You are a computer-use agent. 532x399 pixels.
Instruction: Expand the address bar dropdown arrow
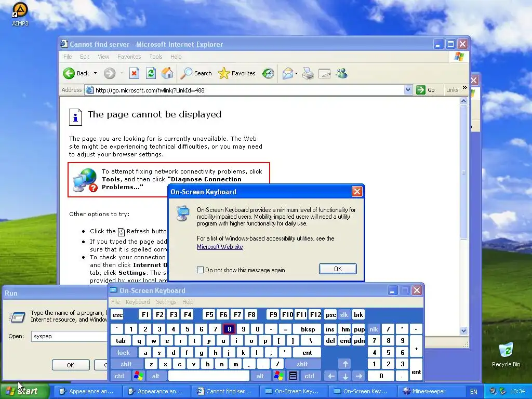point(408,90)
